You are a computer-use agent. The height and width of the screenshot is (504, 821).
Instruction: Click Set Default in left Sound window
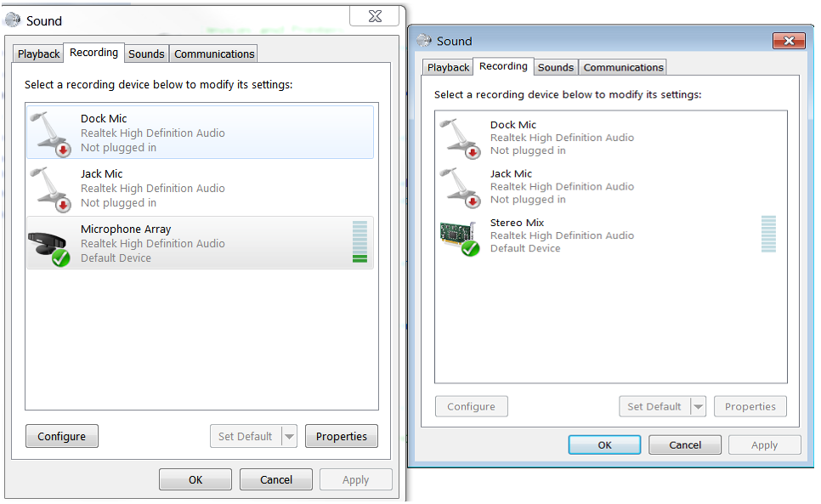(x=246, y=436)
